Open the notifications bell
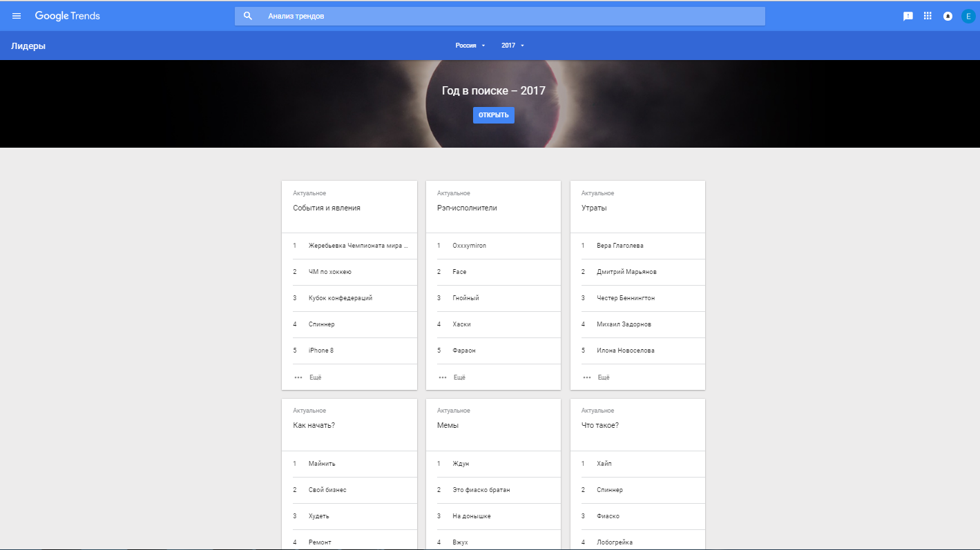 pos(948,16)
